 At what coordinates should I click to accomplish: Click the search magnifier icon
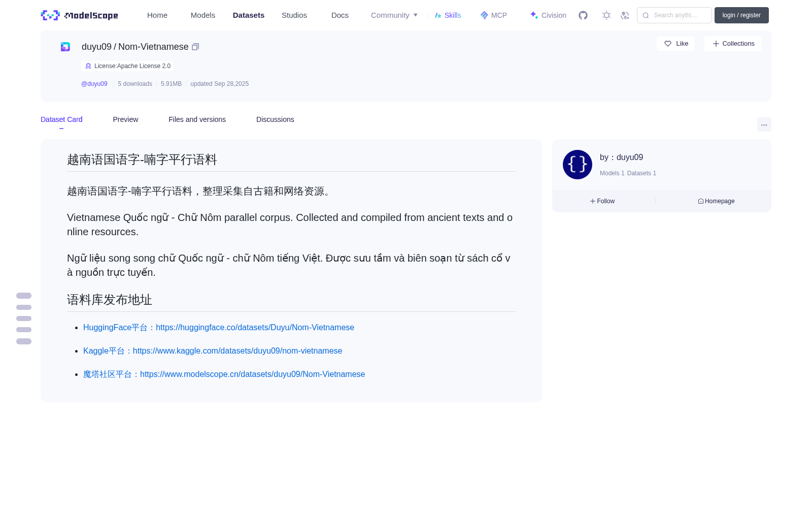point(646,15)
